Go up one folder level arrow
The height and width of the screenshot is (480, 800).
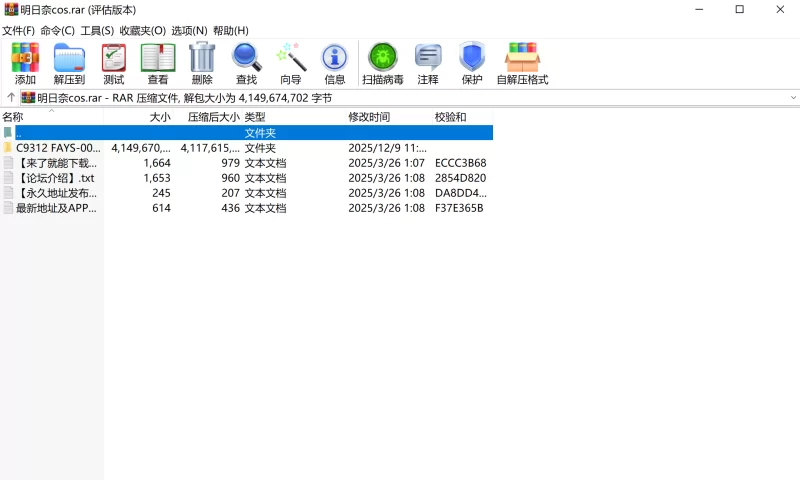[11, 98]
